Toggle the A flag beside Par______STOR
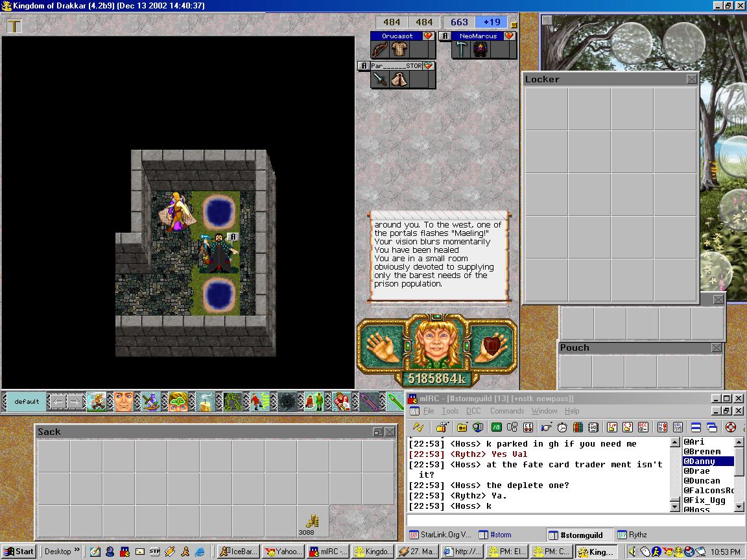Screen dimensions: 747x560 click(x=364, y=65)
